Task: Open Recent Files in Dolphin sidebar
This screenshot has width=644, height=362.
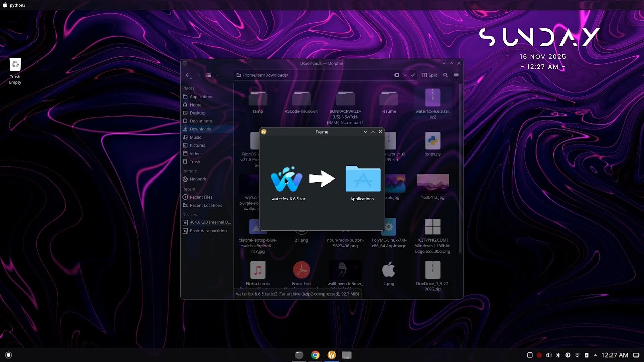Action: coord(208,197)
